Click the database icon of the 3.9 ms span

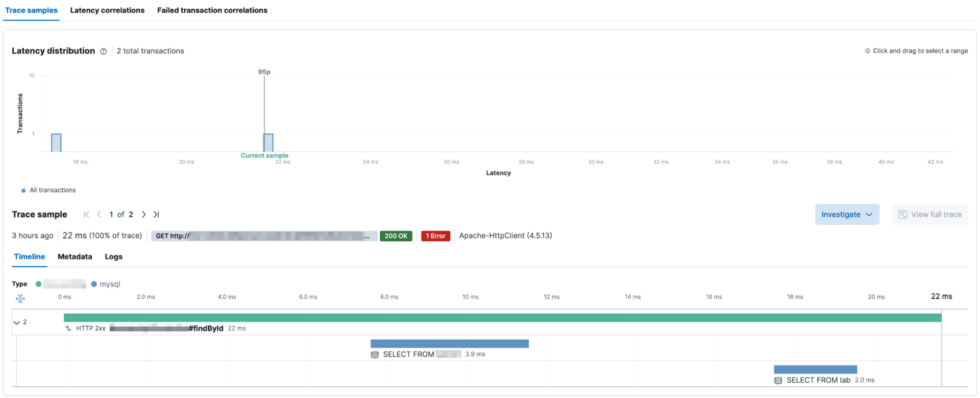click(x=375, y=354)
